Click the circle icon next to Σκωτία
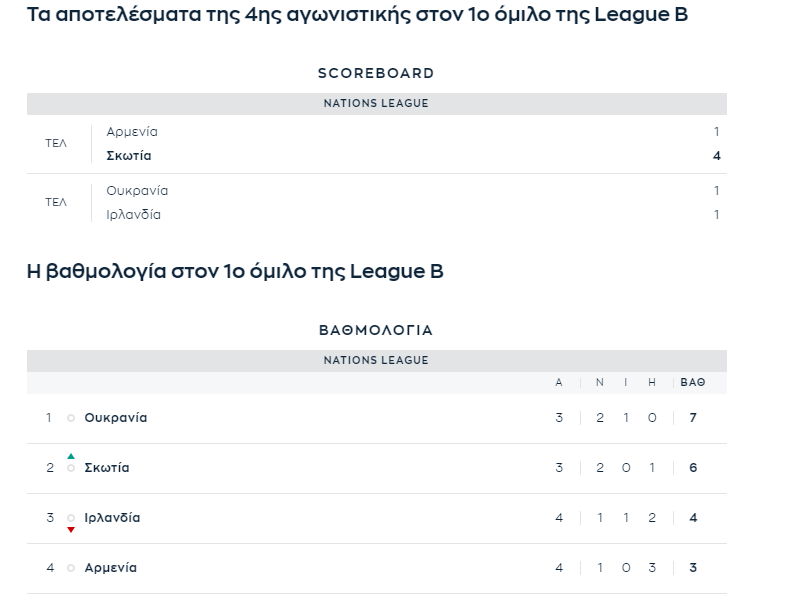This screenshot has height=609, width=806. (71, 468)
